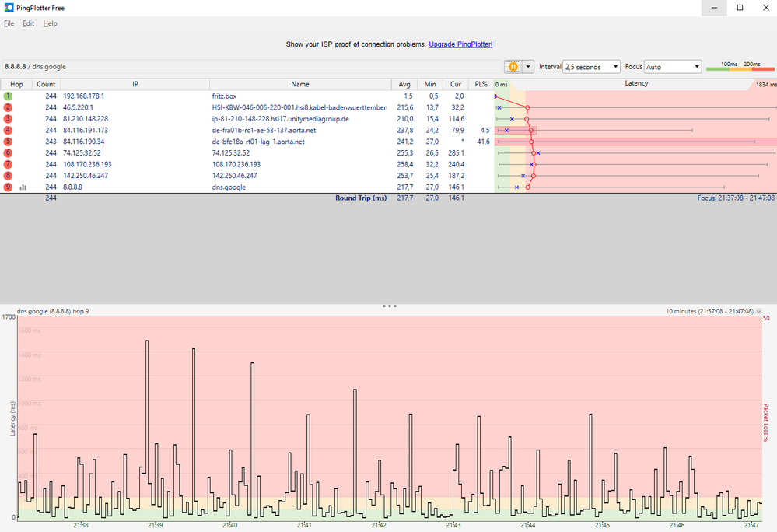This screenshot has width=777, height=532.
Task: Open the File menu
Action: point(9,23)
